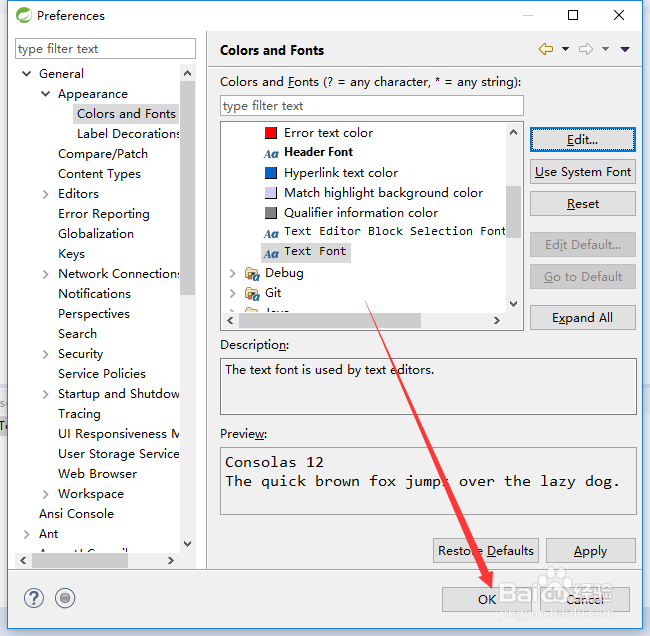Open Globalization preference page
Viewport: 650px width, 636px height.
[96, 233]
